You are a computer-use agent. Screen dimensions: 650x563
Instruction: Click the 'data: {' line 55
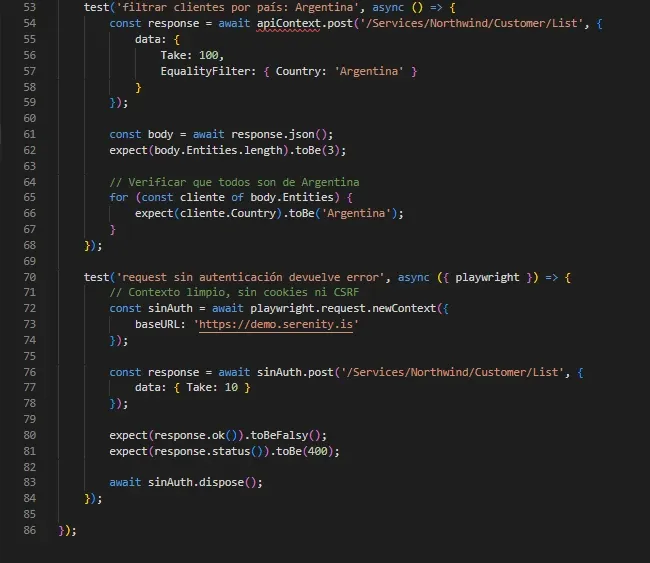157,39
